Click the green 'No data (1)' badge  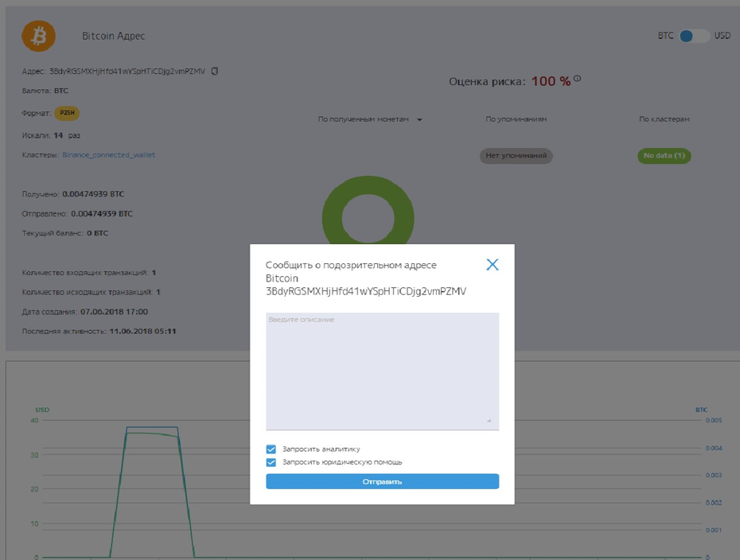[664, 156]
